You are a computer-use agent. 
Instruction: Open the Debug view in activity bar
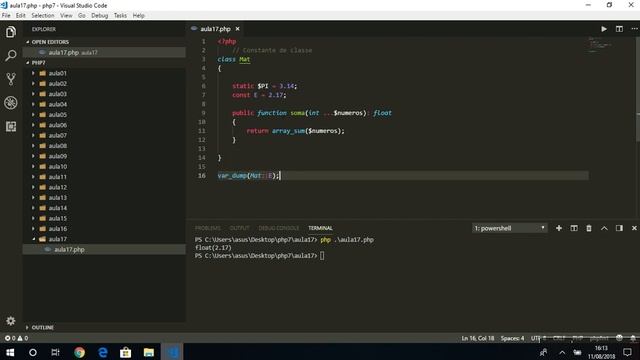pyautogui.click(x=11, y=102)
